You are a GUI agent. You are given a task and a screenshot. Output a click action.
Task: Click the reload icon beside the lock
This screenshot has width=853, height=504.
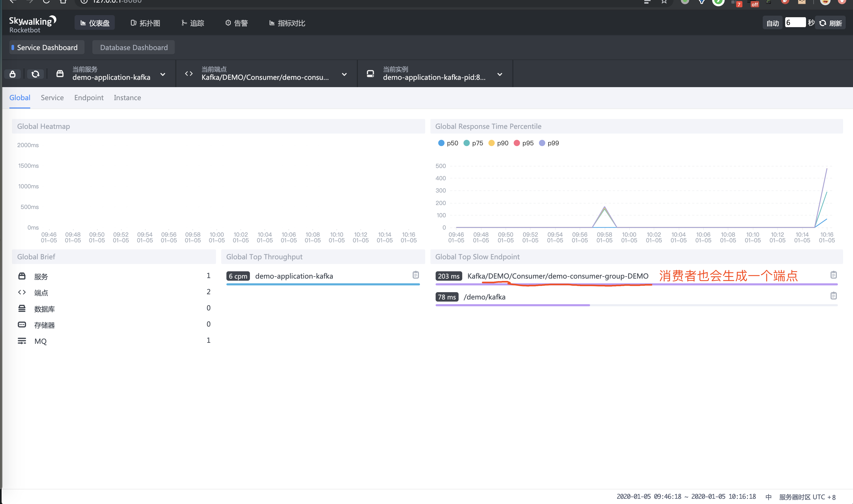35,74
